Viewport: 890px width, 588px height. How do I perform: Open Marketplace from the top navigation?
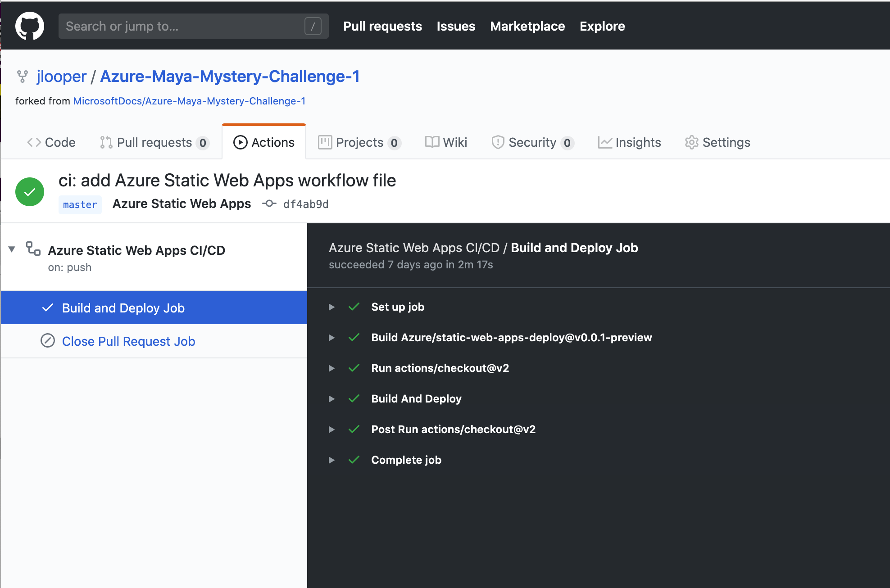(527, 26)
